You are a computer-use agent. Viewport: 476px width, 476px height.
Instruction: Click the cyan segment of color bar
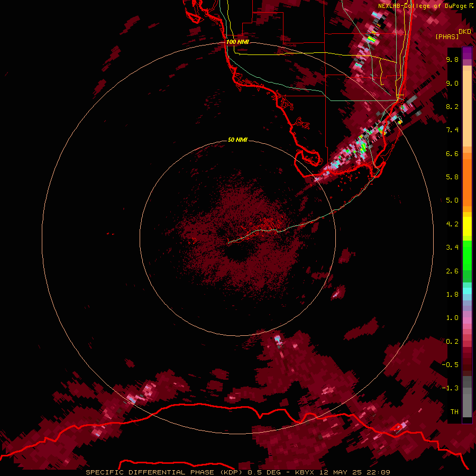click(467, 291)
